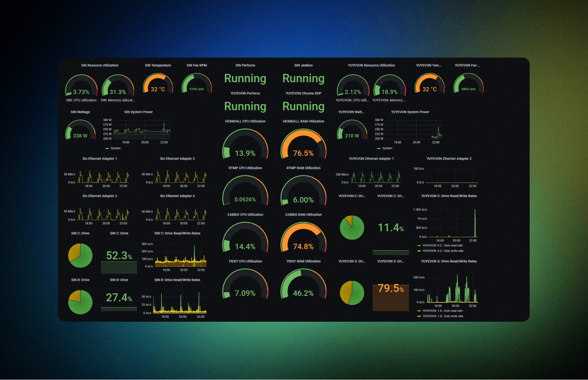Click the SIN Fan RPM gauge reading 5160 rpm
The image size is (588, 380).
(197, 83)
